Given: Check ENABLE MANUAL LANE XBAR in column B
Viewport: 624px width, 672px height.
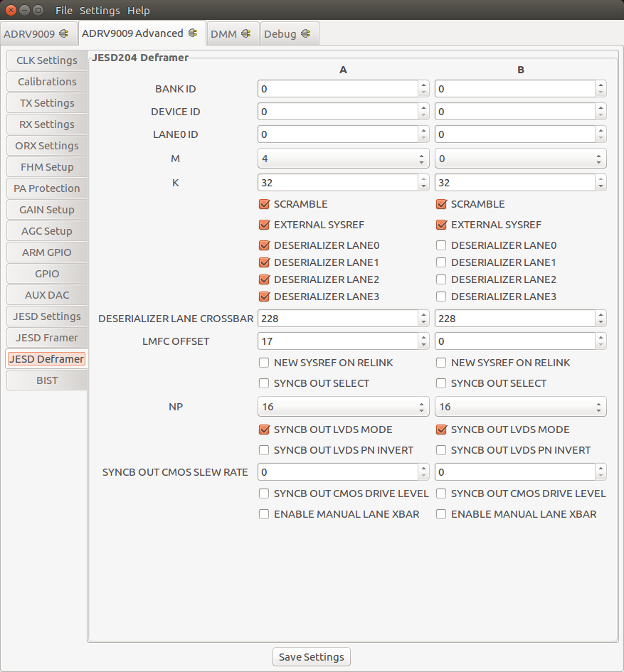Looking at the screenshot, I should [x=440, y=514].
